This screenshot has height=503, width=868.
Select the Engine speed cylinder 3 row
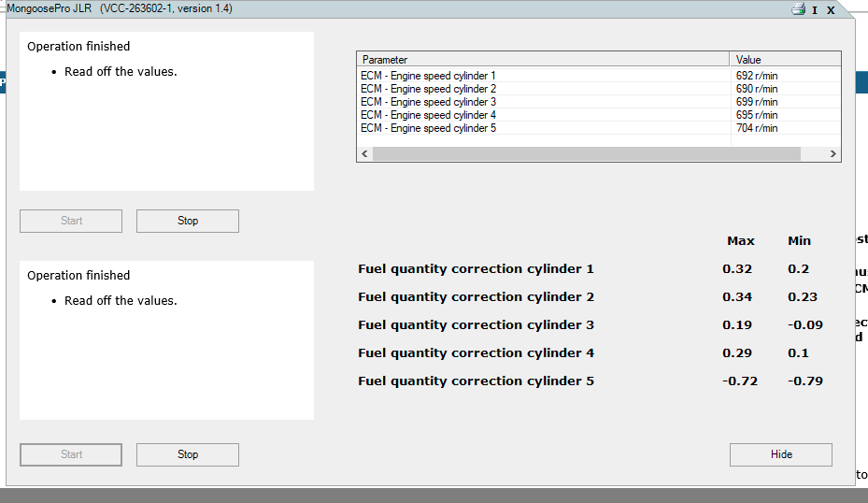(429, 102)
